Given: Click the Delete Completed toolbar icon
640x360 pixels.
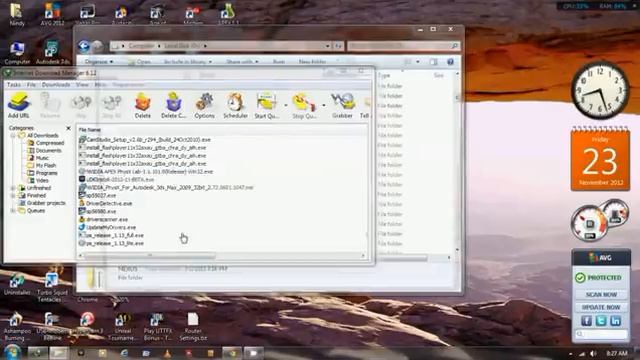Looking at the screenshot, I should pos(173,105).
